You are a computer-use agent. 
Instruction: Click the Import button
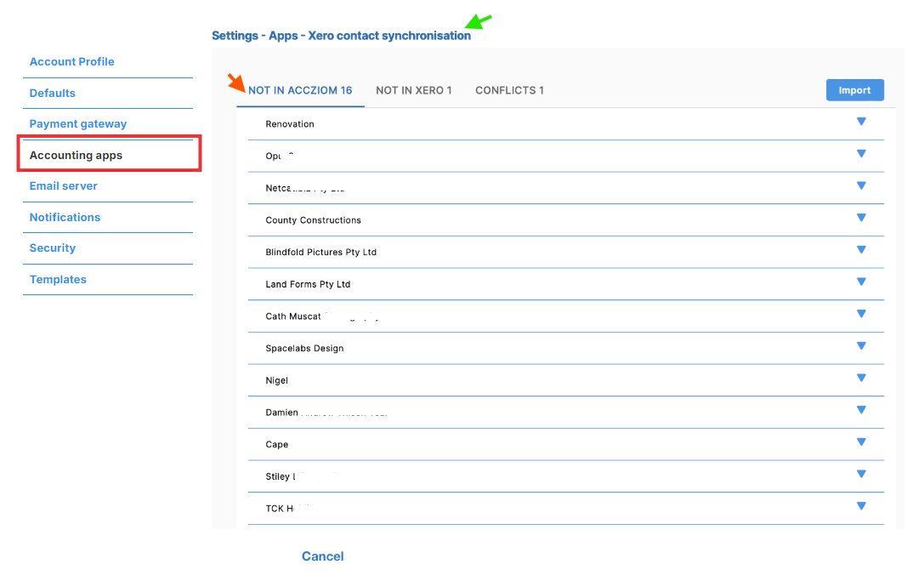(x=854, y=89)
